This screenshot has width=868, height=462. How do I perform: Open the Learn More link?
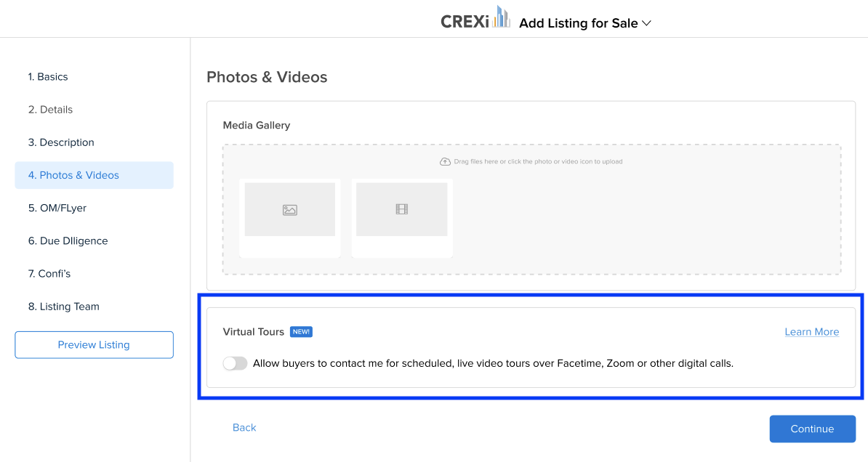tap(811, 332)
